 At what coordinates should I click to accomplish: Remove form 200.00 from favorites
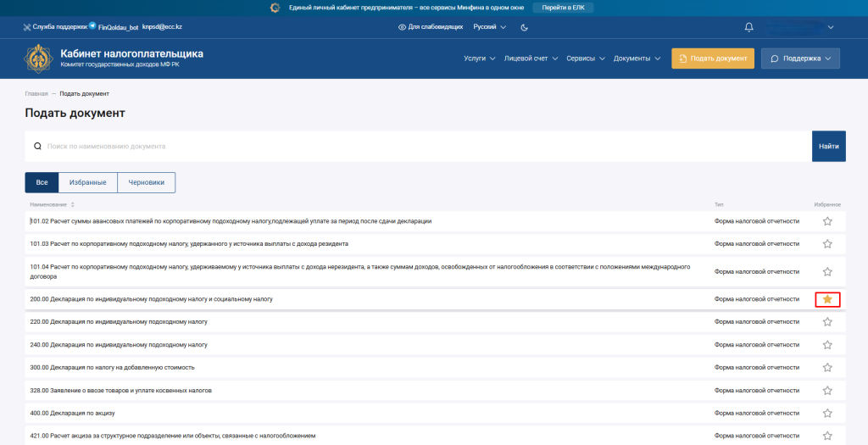(827, 299)
